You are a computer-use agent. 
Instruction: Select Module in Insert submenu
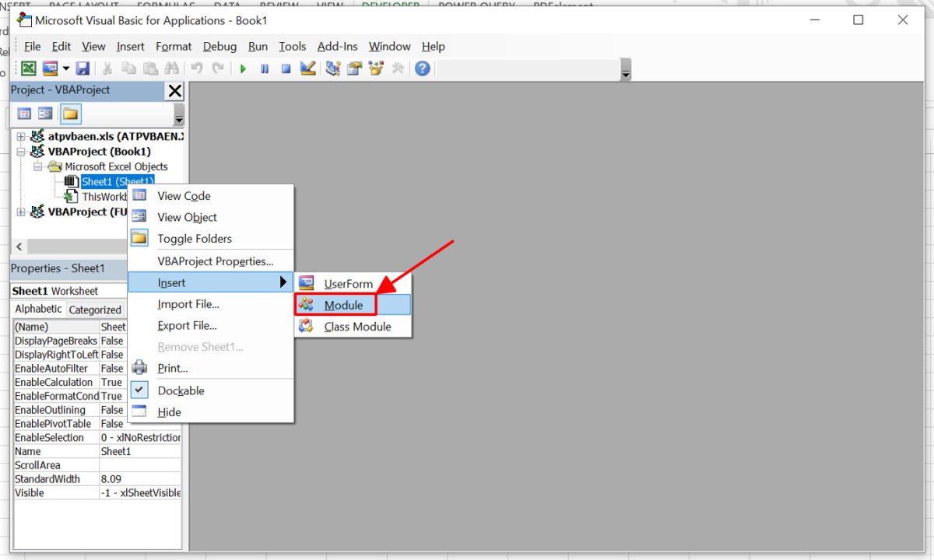click(353, 305)
